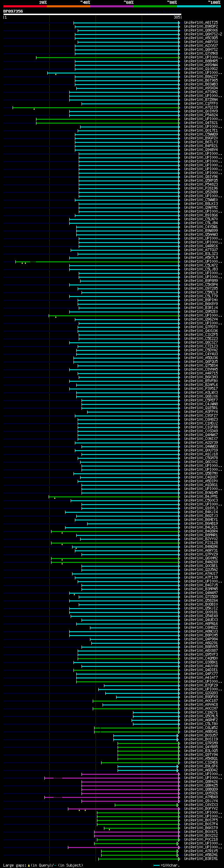Click label UniRef100_B6HEY1
The image size is (224, 868).
click(x=201, y=519)
